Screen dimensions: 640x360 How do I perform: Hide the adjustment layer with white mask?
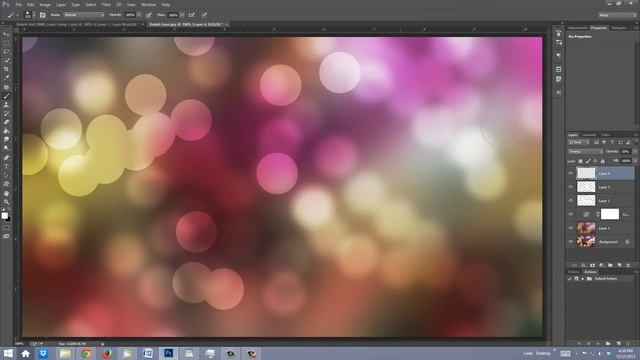click(571, 214)
